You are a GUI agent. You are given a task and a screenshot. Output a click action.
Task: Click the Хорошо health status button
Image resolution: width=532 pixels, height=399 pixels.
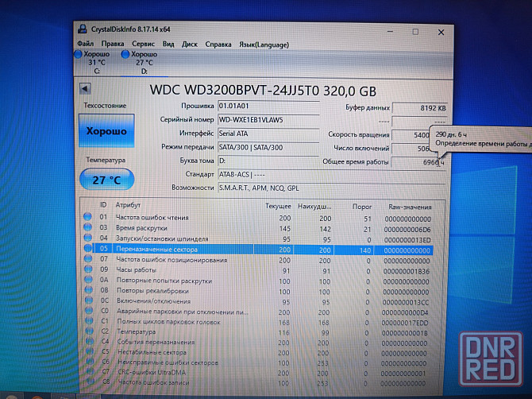[106, 130]
